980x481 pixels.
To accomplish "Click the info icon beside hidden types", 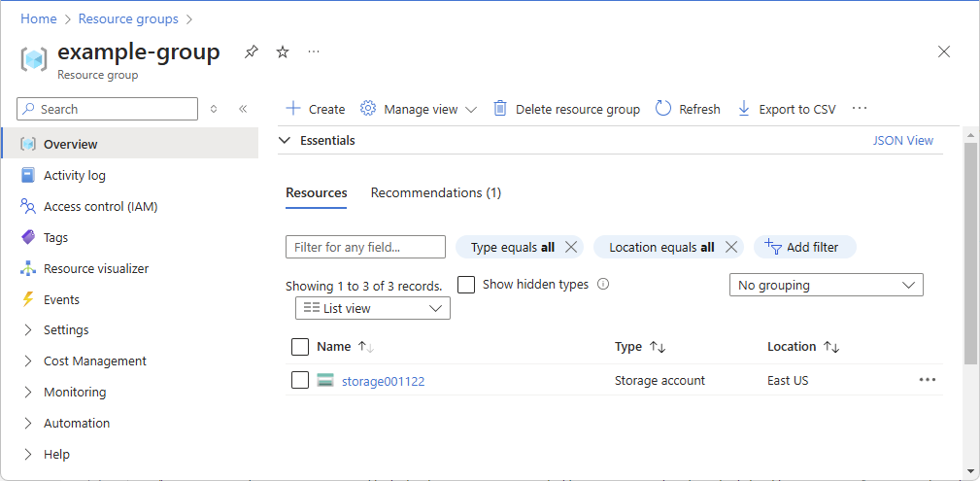I will [x=603, y=285].
